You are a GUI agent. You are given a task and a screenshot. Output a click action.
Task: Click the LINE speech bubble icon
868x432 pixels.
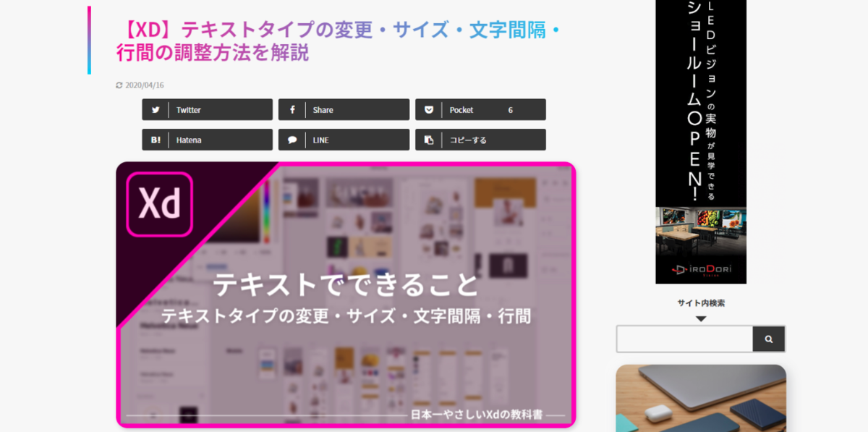click(x=292, y=140)
